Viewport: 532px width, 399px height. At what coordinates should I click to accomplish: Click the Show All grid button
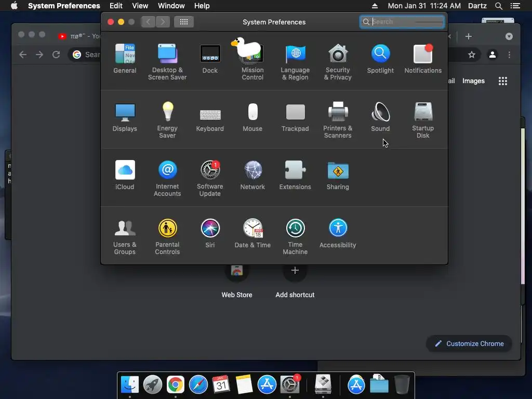coord(184,22)
